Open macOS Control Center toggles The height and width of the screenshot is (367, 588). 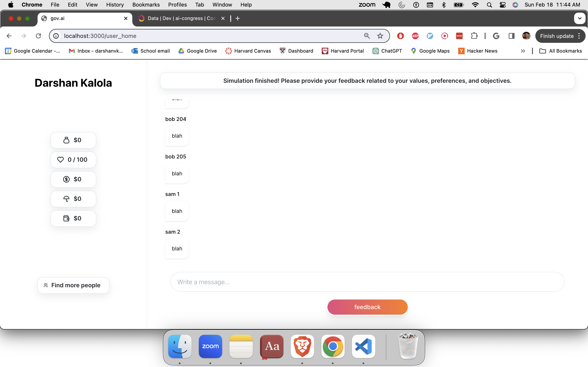pyautogui.click(x=502, y=5)
